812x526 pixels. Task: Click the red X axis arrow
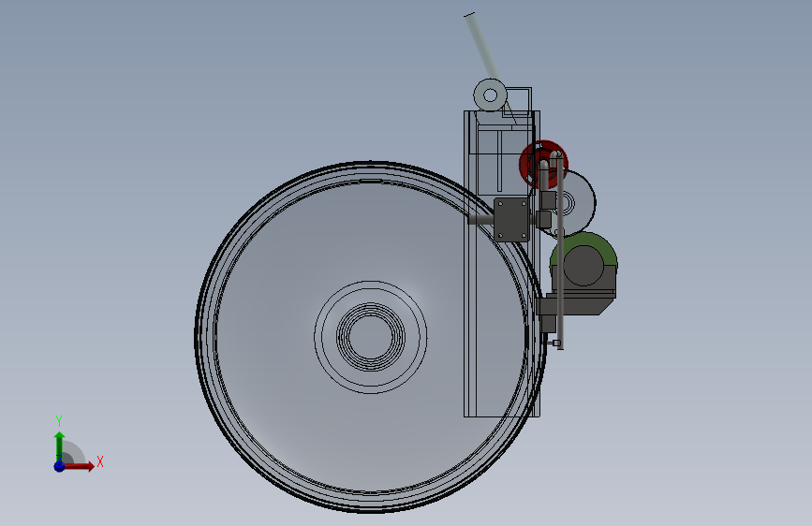point(79,466)
